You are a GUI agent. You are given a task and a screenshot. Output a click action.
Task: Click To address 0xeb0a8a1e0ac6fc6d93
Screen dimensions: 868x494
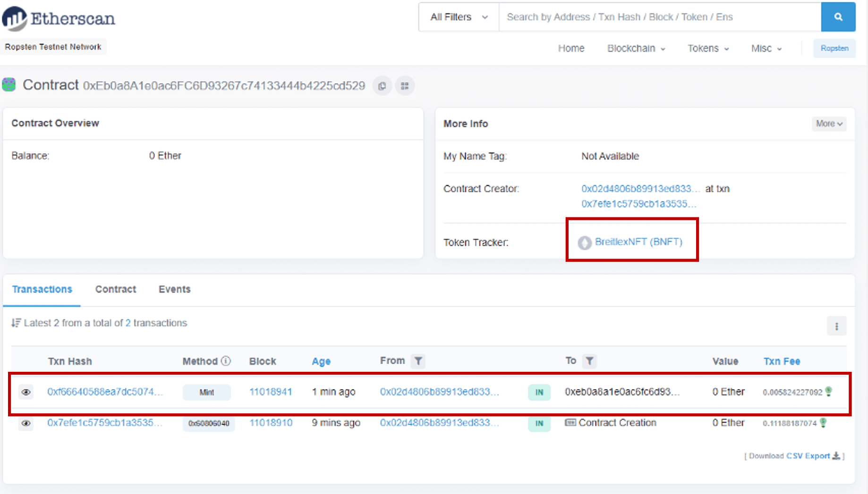click(x=622, y=392)
